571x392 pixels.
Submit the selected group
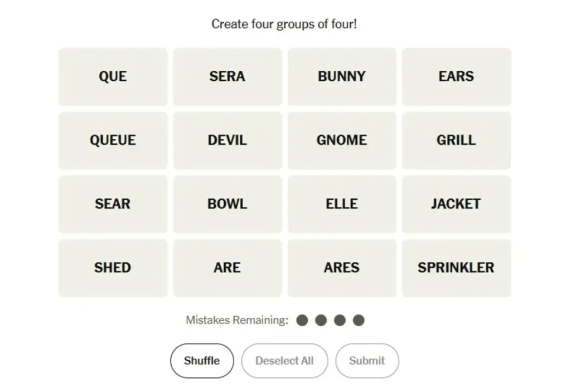(367, 361)
